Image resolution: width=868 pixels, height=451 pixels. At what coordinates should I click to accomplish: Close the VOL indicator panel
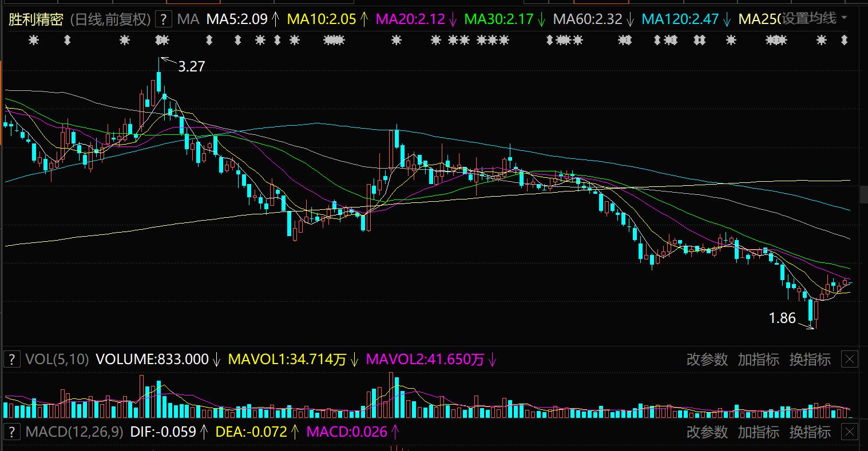click(850, 360)
